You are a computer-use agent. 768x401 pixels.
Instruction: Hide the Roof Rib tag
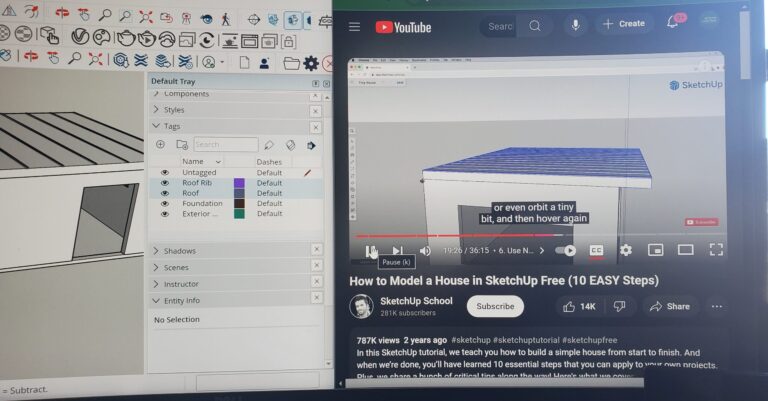click(x=165, y=184)
